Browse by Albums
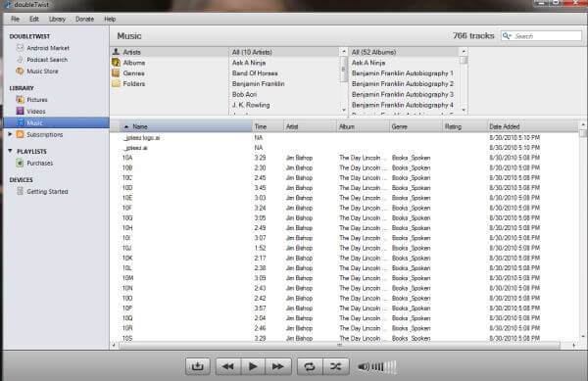This screenshot has width=588, height=381. coord(134,63)
